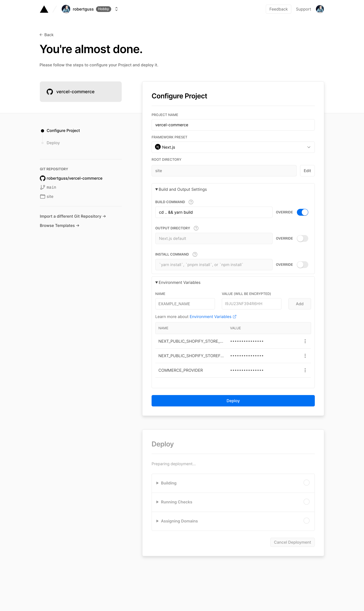This screenshot has width=364, height=611.
Task: Click the Output Directory Next.js default field
Action: coord(214,238)
